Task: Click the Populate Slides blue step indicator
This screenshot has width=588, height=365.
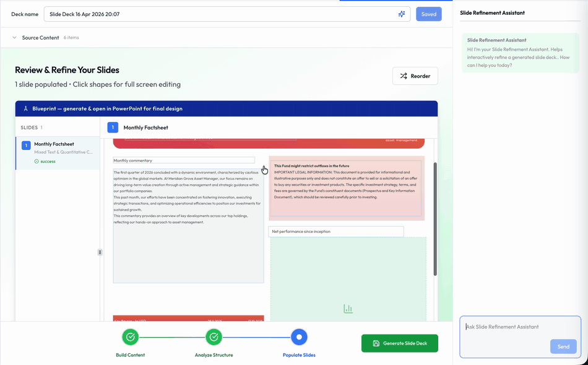Action: pyautogui.click(x=299, y=337)
